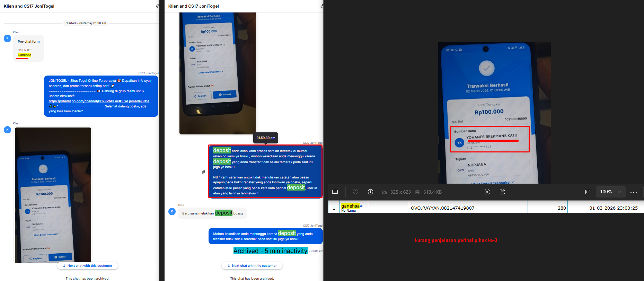Click the blue info dot next to ganehsa
Screen dimensions: 644x281
(361, 206)
